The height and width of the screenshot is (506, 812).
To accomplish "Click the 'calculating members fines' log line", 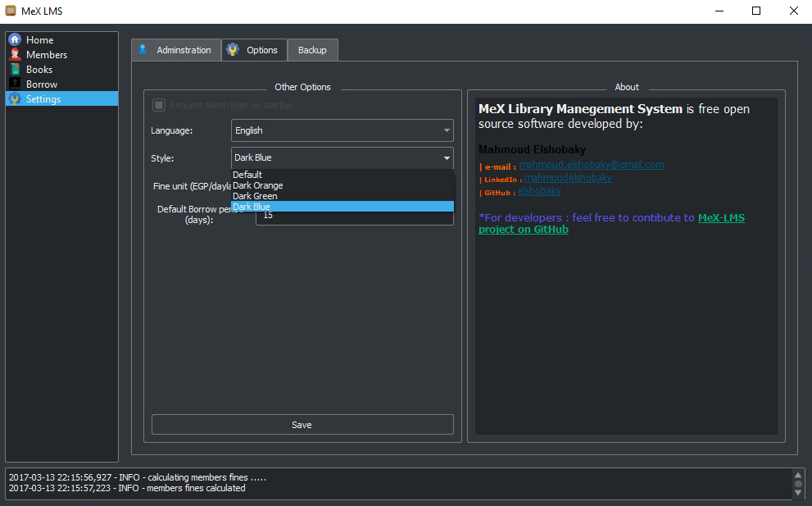I will click(137, 477).
